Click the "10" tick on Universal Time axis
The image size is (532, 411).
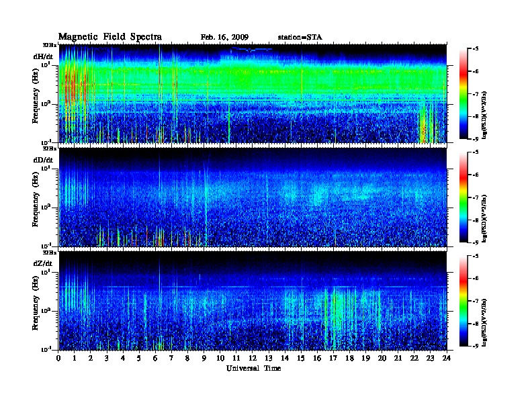pyautogui.click(x=220, y=358)
